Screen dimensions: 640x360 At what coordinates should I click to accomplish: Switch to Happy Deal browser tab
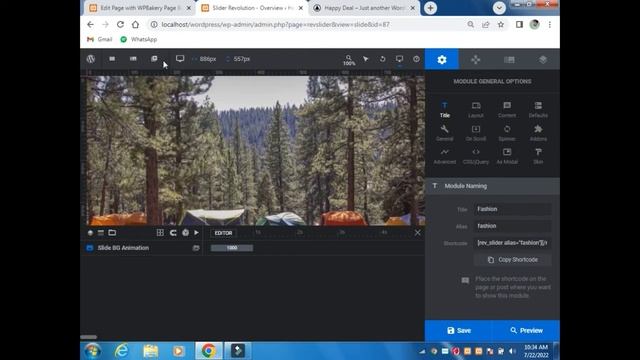coord(363,8)
